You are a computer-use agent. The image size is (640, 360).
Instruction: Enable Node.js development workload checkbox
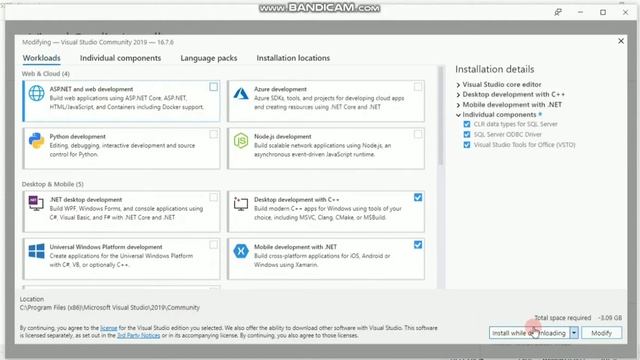[418, 134]
